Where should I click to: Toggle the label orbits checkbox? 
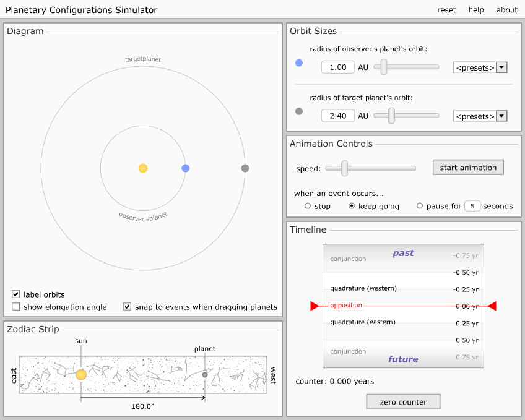(16, 294)
